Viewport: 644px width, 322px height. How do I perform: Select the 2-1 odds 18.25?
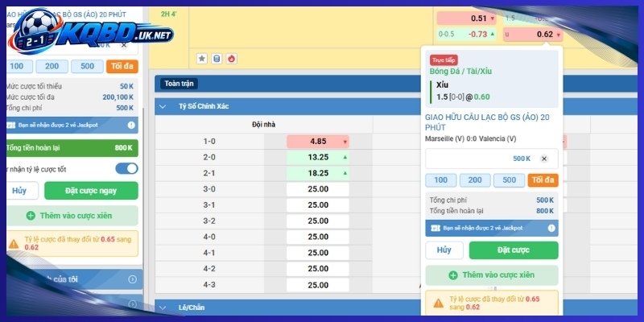(318, 173)
